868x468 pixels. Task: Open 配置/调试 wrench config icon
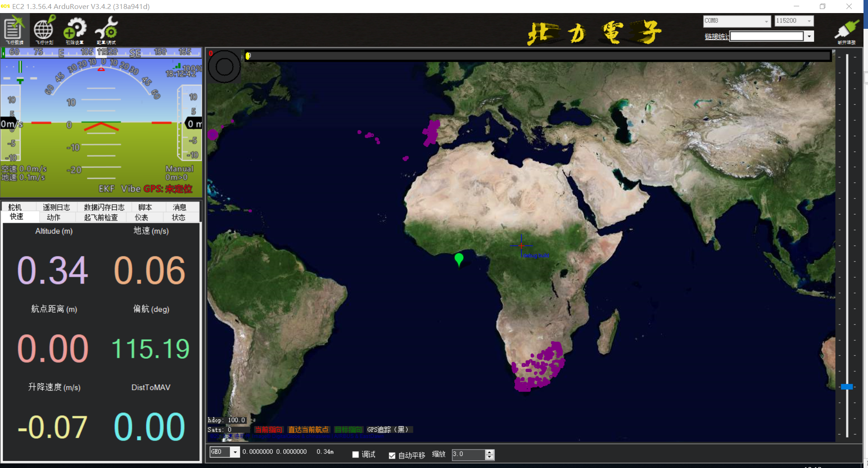106,30
